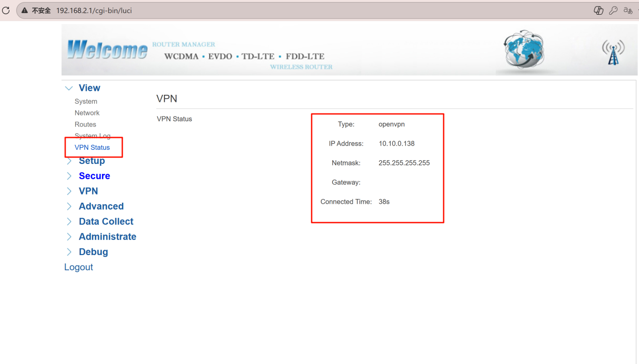This screenshot has width=639, height=364.
Task: Go to System under View
Action: click(86, 101)
